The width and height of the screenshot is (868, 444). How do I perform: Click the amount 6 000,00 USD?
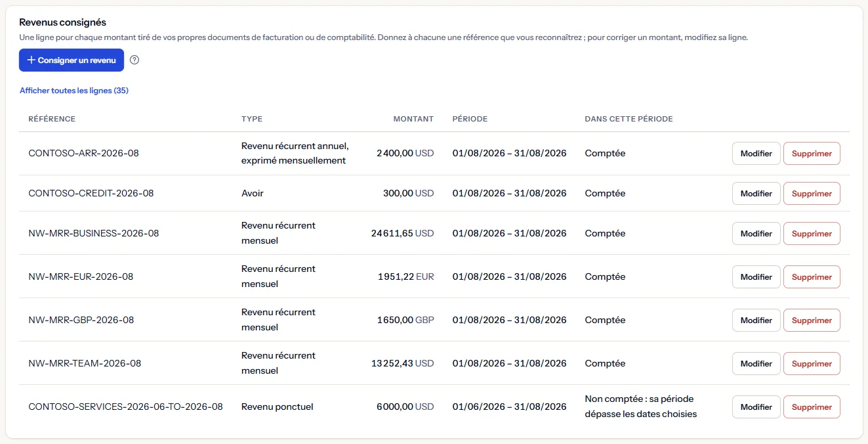[x=405, y=407]
